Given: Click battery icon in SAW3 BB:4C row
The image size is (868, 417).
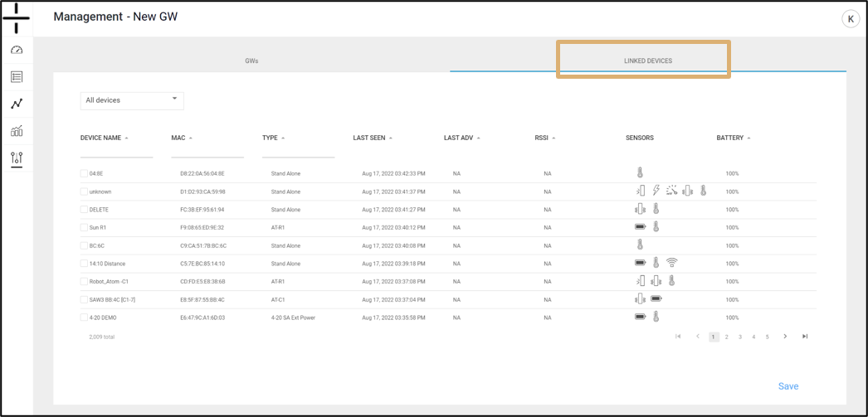Looking at the screenshot, I should [x=656, y=298].
